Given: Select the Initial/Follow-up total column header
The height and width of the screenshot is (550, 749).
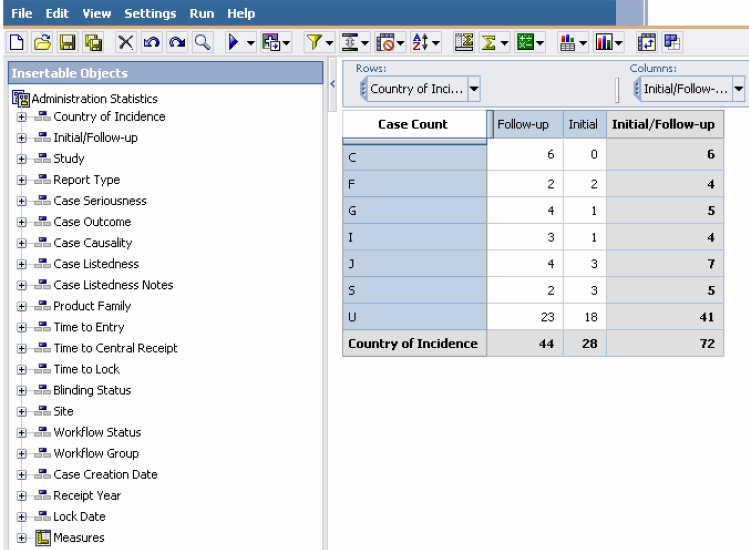Looking at the screenshot, I should pos(665,124).
